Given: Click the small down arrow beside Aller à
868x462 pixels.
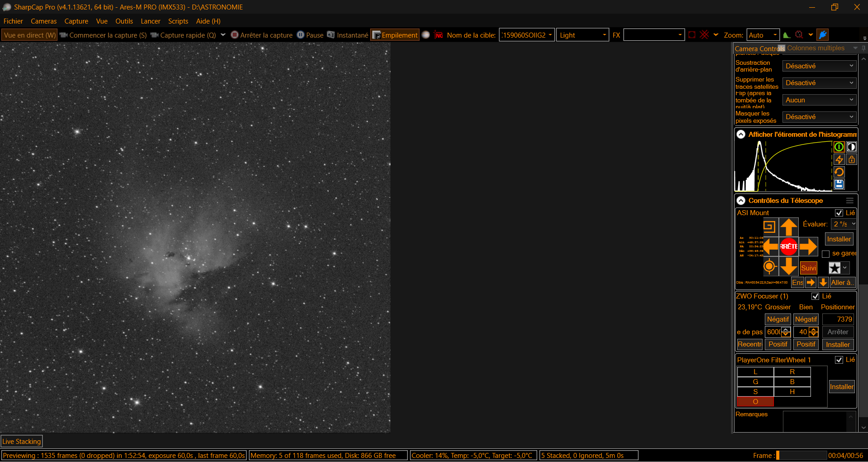Looking at the screenshot, I should (823, 283).
